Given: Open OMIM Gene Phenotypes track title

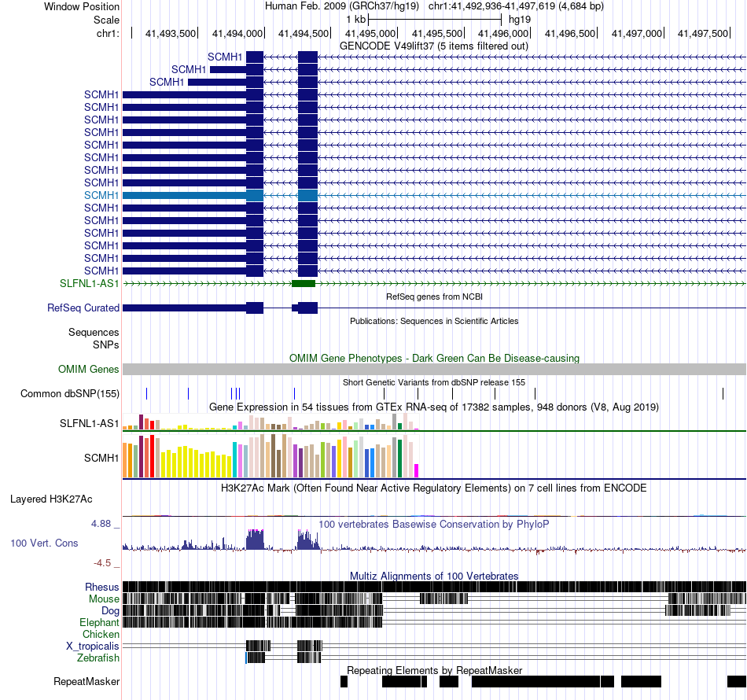Looking at the screenshot, I should [x=434, y=359].
